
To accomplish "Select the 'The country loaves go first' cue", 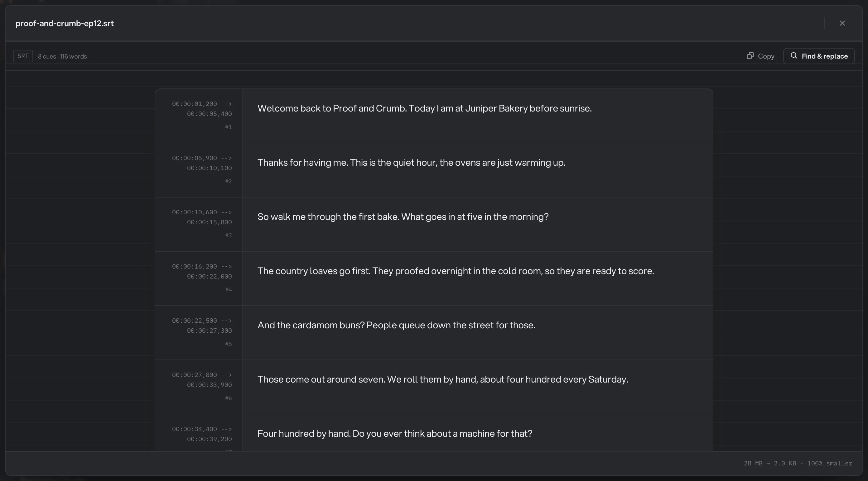I will pyautogui.click(x=456, y=271).
